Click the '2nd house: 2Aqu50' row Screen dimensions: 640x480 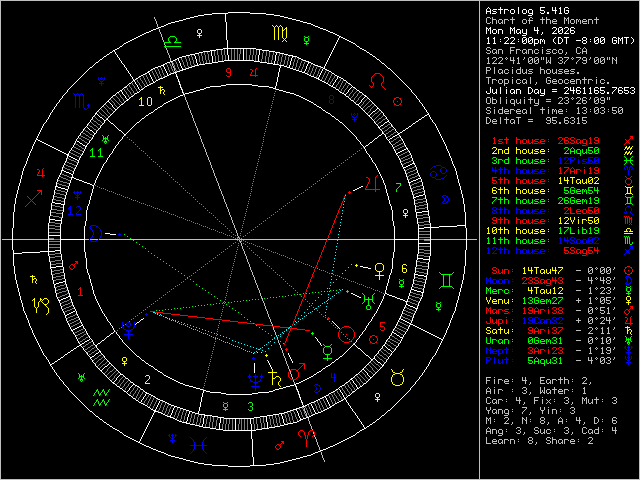coord(545,151)
